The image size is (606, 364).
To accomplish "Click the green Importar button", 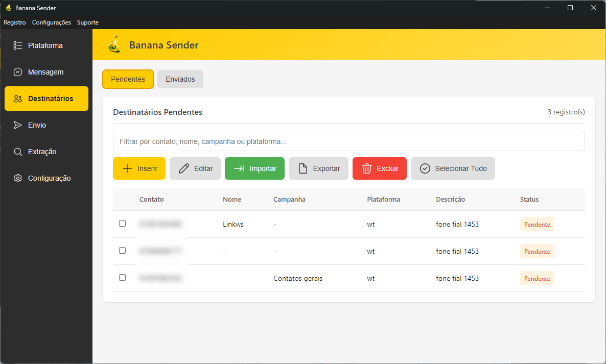I will point(254,168).
